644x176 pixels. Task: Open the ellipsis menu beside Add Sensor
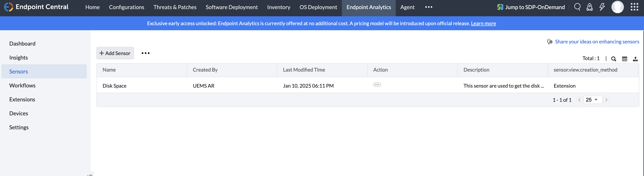coord(145,53)
